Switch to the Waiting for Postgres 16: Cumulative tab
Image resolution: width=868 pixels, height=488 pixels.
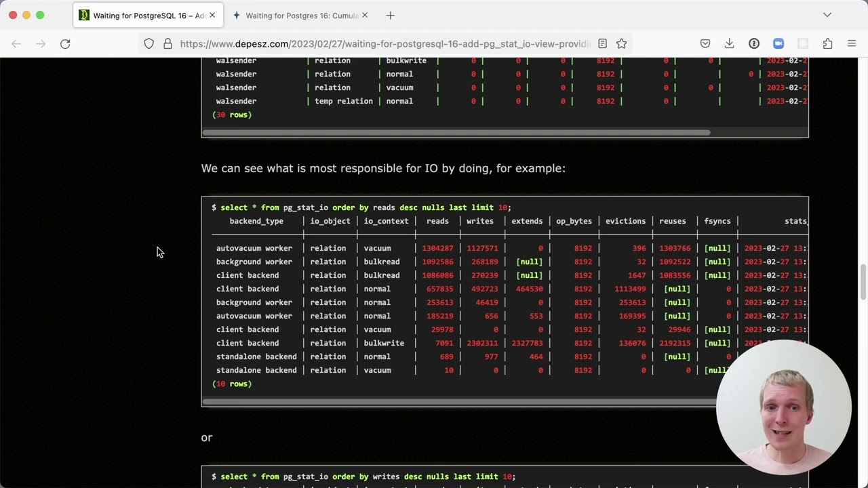300,15
